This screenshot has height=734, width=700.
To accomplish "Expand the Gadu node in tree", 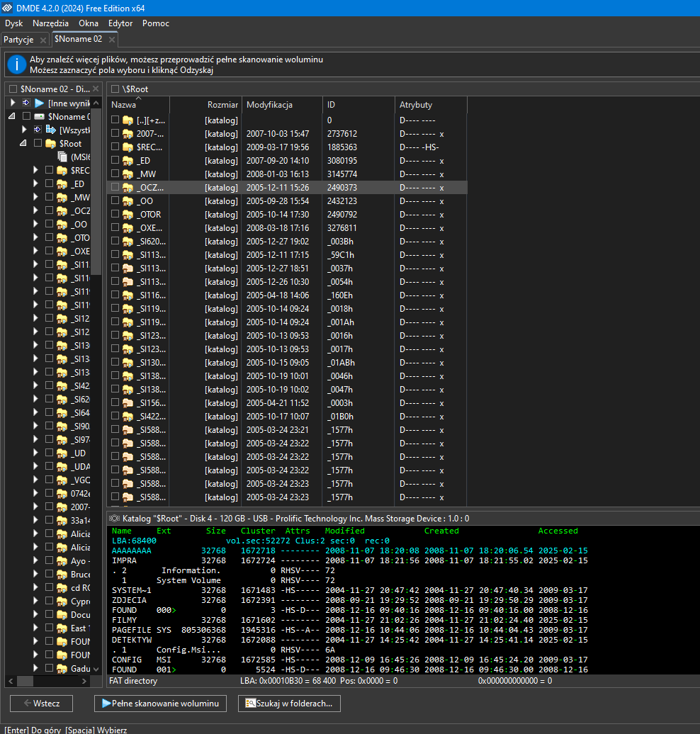I will click(x=35, y=668).
